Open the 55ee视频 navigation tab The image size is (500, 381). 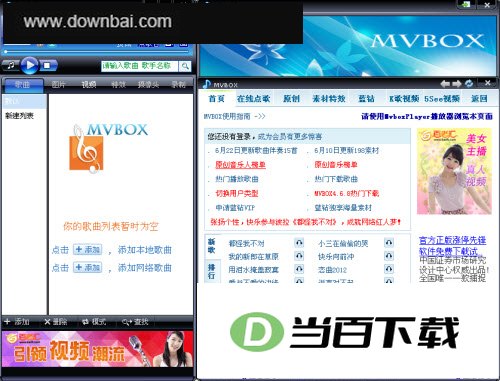pyautogui.click(x=442, y=99)
